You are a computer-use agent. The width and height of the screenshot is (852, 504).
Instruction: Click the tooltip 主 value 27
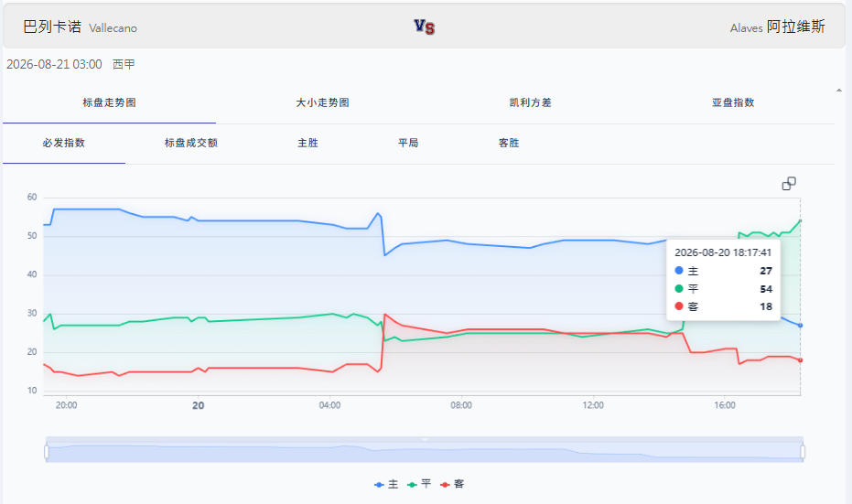click(766, 271)
